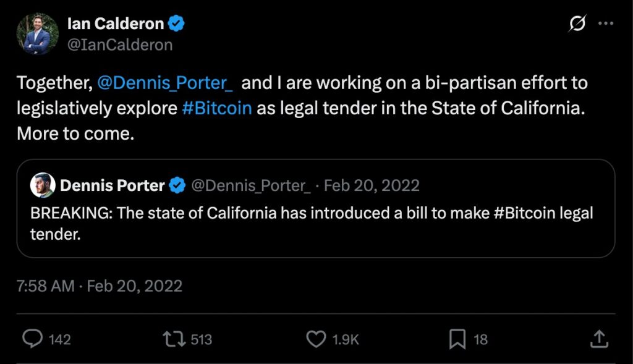Click the Ian Calderon display name
The height and width of the screenshot is (364, 633).
115,24
